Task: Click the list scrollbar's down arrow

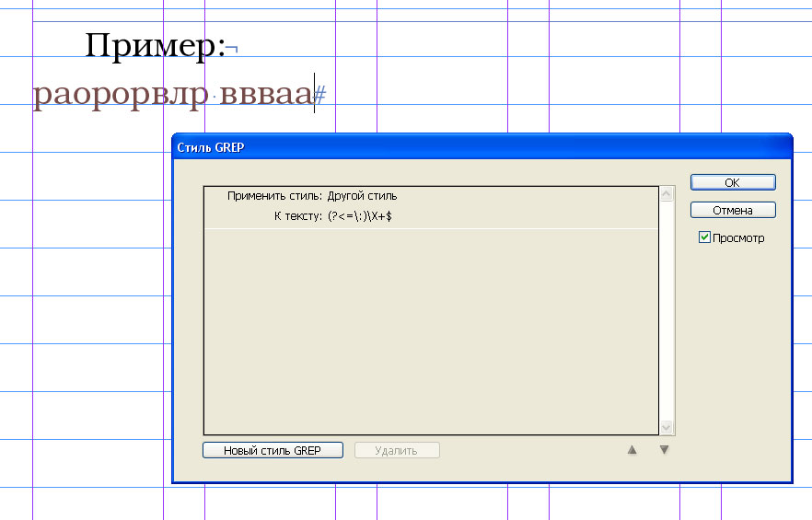Action: pos(667,427)
